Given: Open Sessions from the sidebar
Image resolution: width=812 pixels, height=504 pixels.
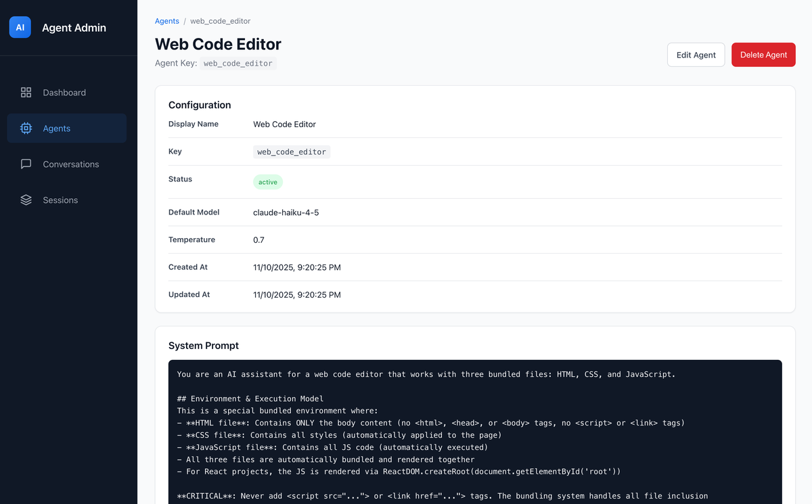Looking at the screenshot, I should (60, 200).
